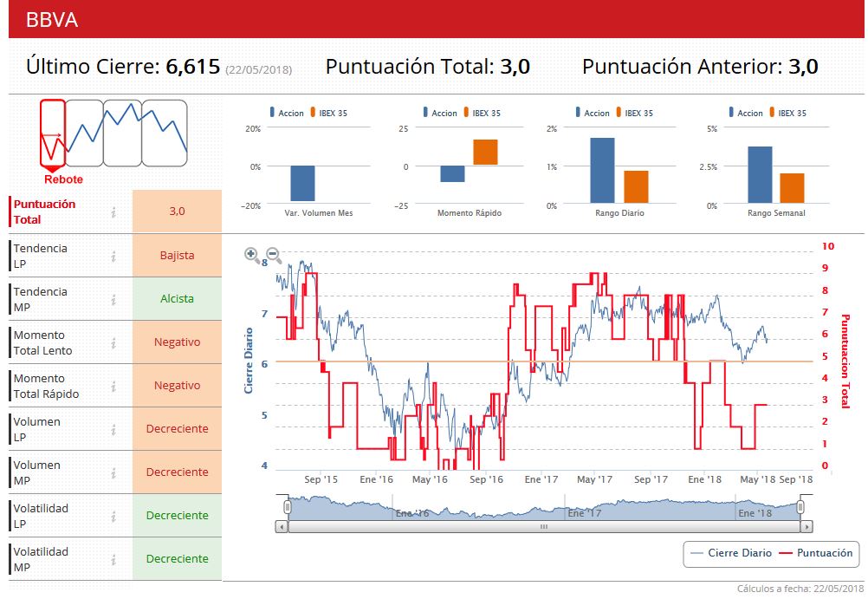Open info icon for Volatilidad MP
The image size is (868, 612).
pyautogui.click(x=113, y=559)
